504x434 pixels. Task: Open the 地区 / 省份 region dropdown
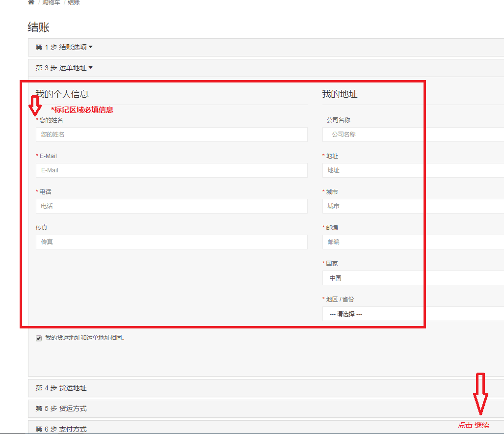[x=412, y=314]
